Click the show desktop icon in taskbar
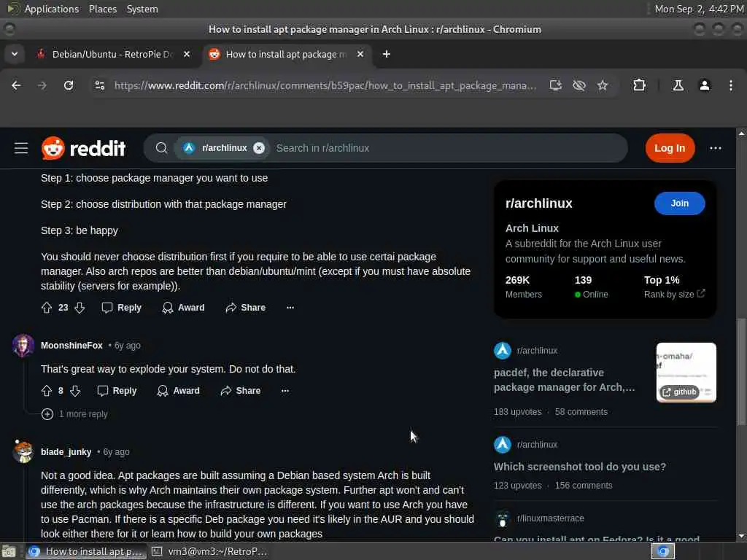Viewport: 747px width, 560px height. tap(9, 551)
